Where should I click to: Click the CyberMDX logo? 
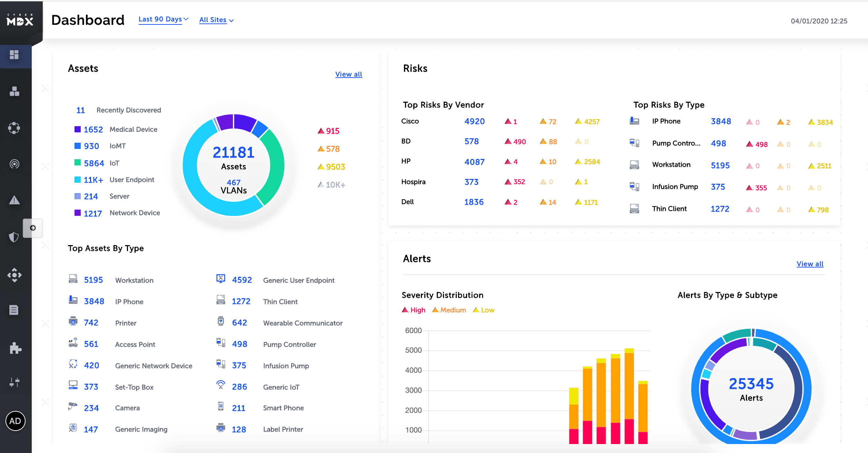pos(20,20)
